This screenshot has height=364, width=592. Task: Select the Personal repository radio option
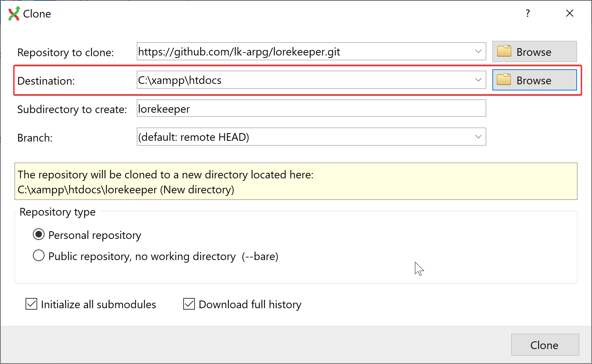click(x=39, y=235)
